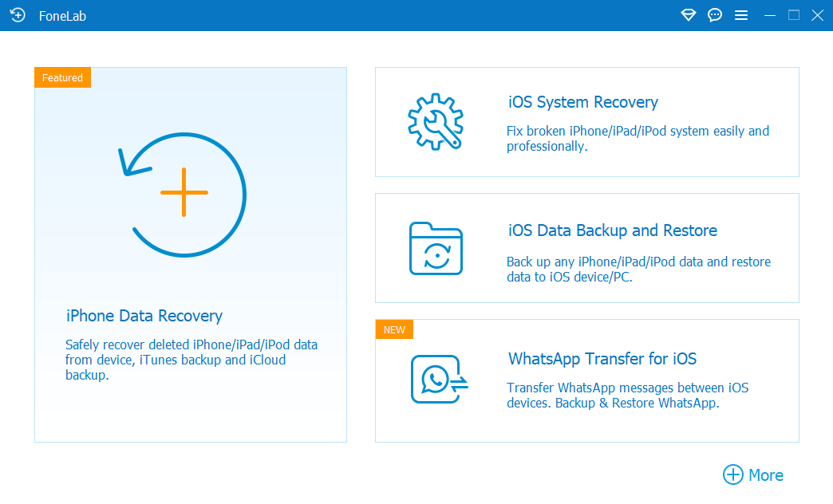This screenshot has width=833, height=504.
Task: Open iPhone Data Recovery title
Action: coord(144,316)
